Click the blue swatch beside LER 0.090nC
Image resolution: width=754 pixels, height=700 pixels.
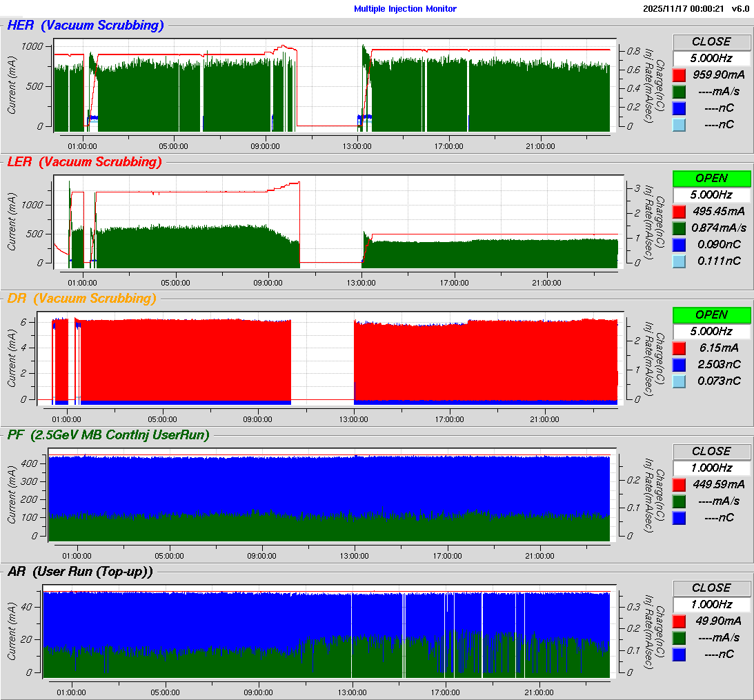(x=679, y=244)
